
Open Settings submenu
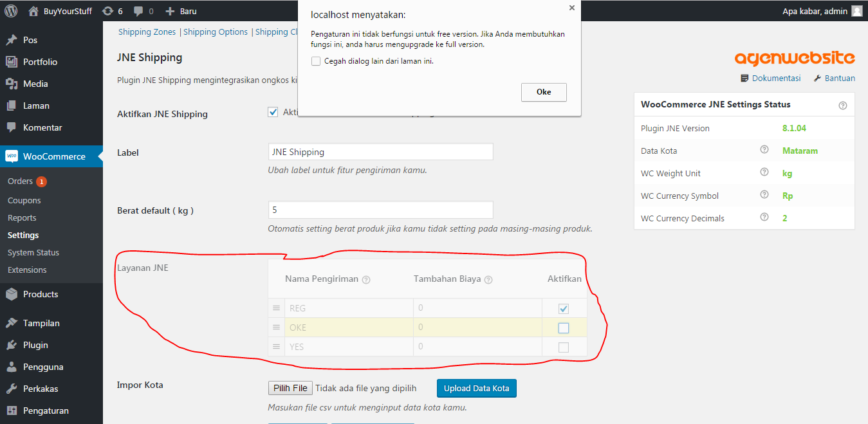[x=23, y=235]
